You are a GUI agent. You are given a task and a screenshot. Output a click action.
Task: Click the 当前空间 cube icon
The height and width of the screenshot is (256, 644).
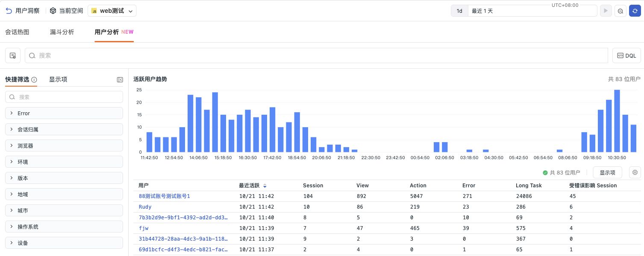(x=53, y=11)
